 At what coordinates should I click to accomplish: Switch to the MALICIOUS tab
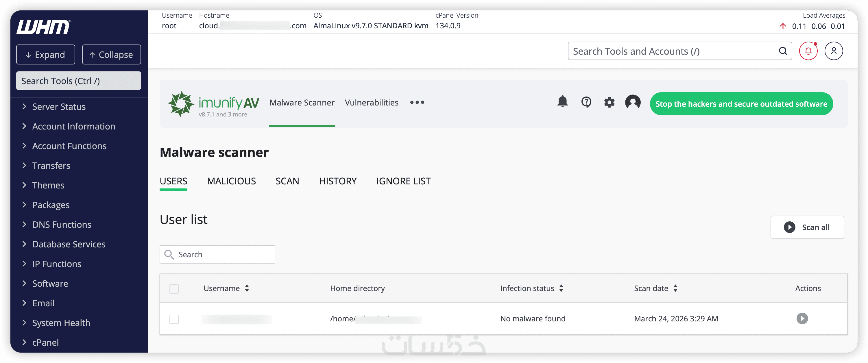[x=231, y=181]
